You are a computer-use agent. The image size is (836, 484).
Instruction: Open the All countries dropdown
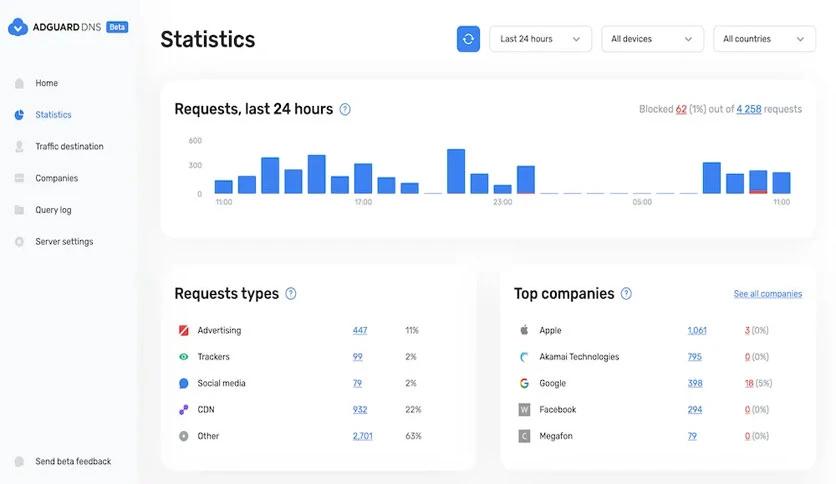coord(764,39)
